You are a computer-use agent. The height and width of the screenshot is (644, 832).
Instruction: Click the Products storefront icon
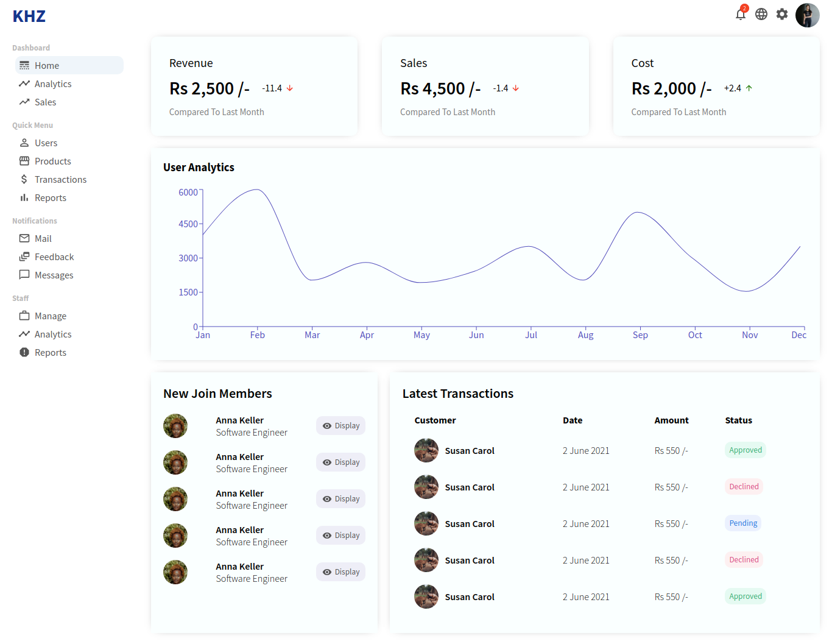[24, 161]
